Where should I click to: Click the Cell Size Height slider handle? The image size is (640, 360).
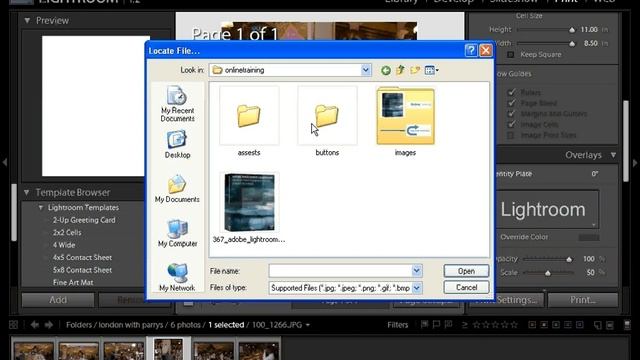point(572,30)
